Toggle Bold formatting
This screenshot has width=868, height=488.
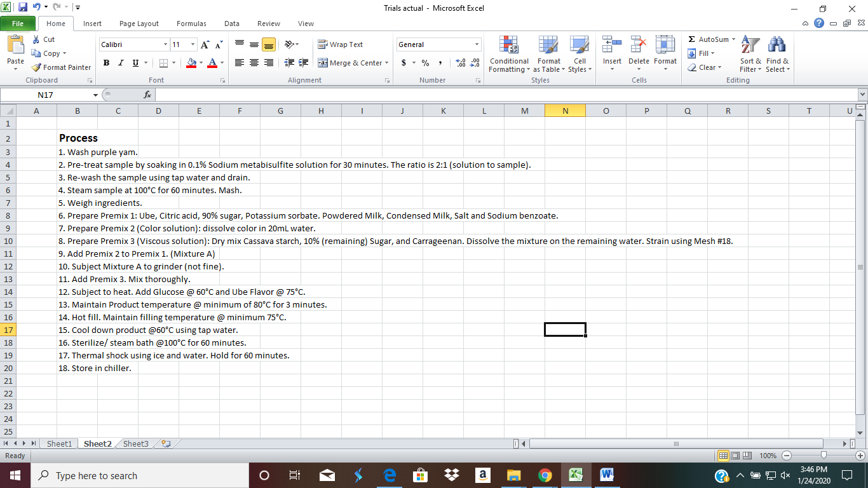pos(106,63)
